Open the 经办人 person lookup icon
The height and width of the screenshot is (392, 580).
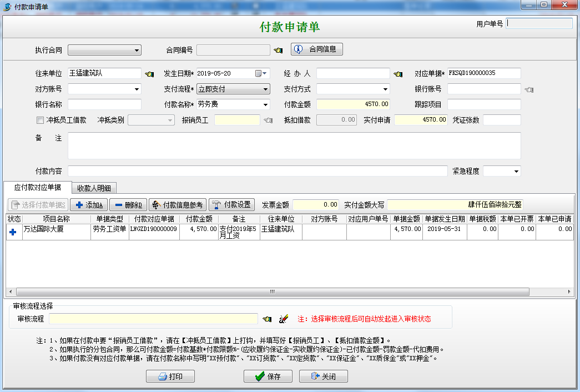coord(398,73)
